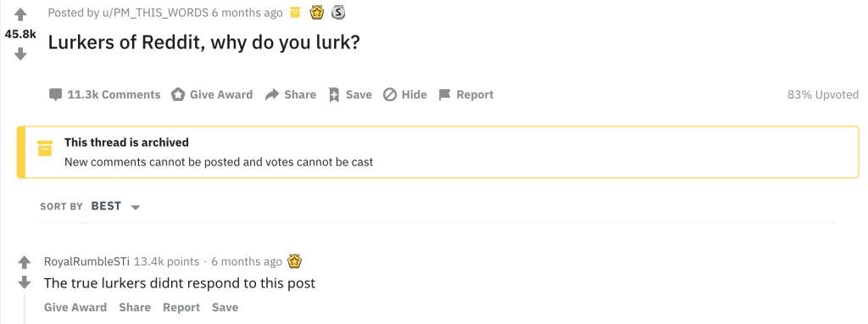Hide the post
This screenshot has width=868, height=324.
click(x=405, y=95)
